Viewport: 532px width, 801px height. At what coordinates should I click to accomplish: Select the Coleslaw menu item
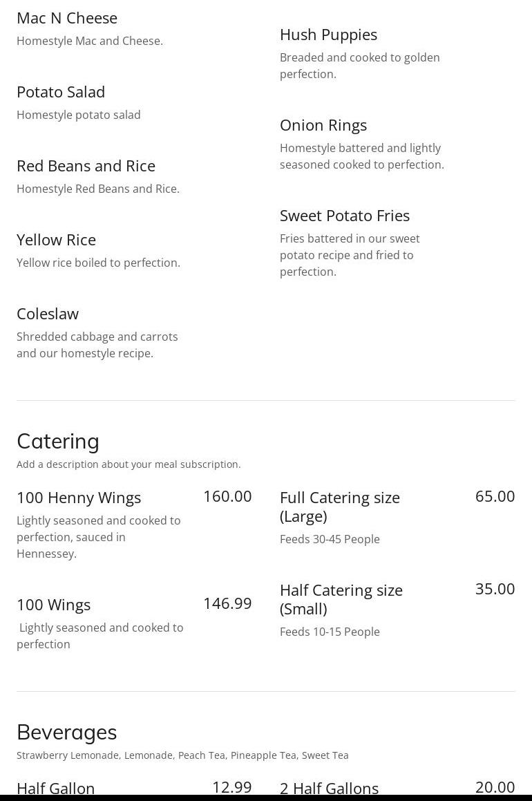pyautogui.click(x=48, y=314)
